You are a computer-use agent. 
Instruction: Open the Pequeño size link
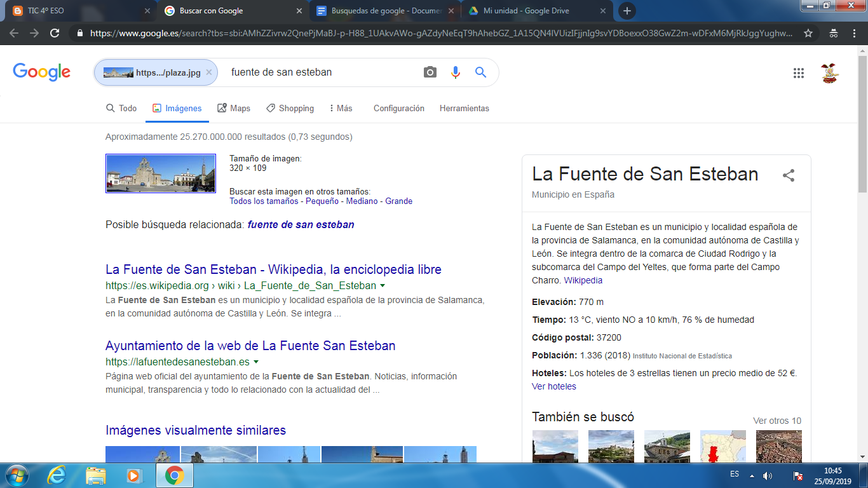click(x=323, y=201)
